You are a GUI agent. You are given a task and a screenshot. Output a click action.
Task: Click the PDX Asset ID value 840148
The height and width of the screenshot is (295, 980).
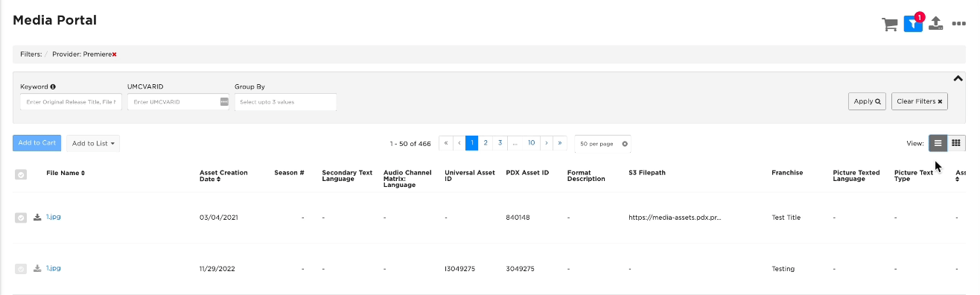pos(518,218)
